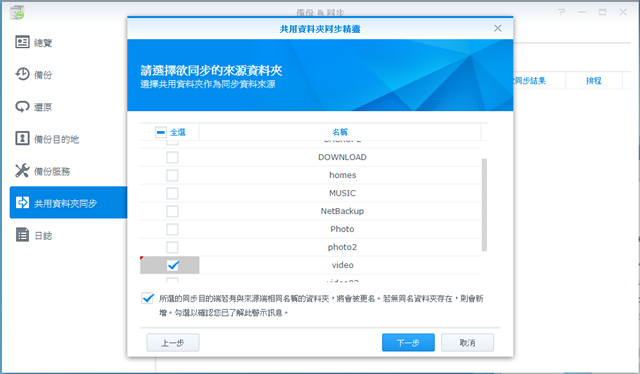The width and height of the screenshot is (640, 374).
Task: Open the 備份目的地 destination icon
Action: coord(22,138)
